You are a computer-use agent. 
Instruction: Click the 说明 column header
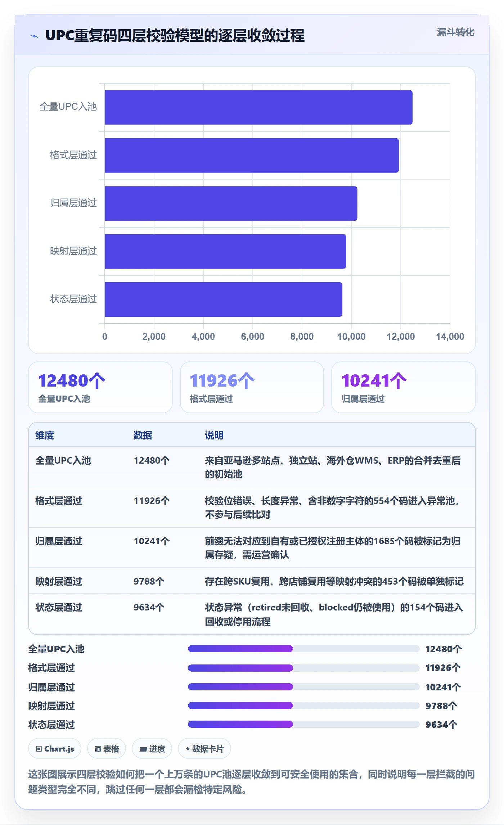[x=214, y=435]
